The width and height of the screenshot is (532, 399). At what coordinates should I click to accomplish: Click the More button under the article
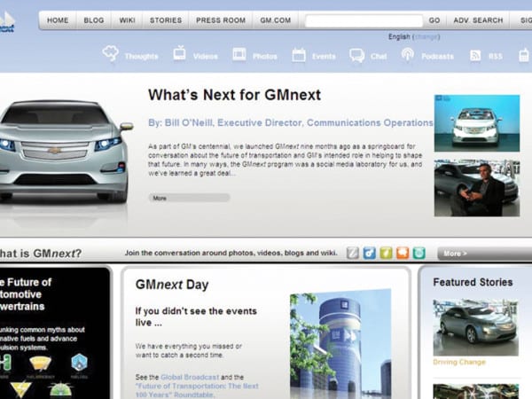point(160,198)
